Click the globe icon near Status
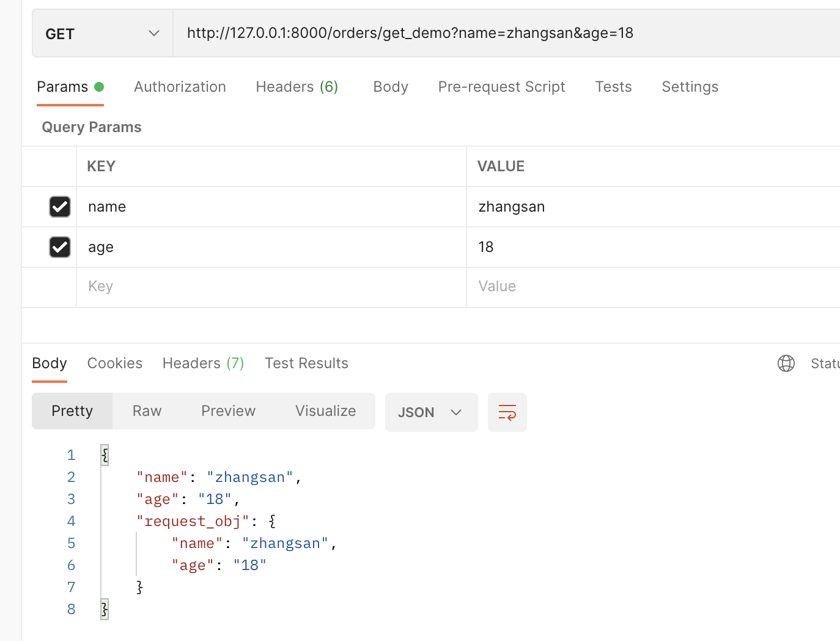Image resolution: width=840 pixels, height=641 pixels. point(786,363)
